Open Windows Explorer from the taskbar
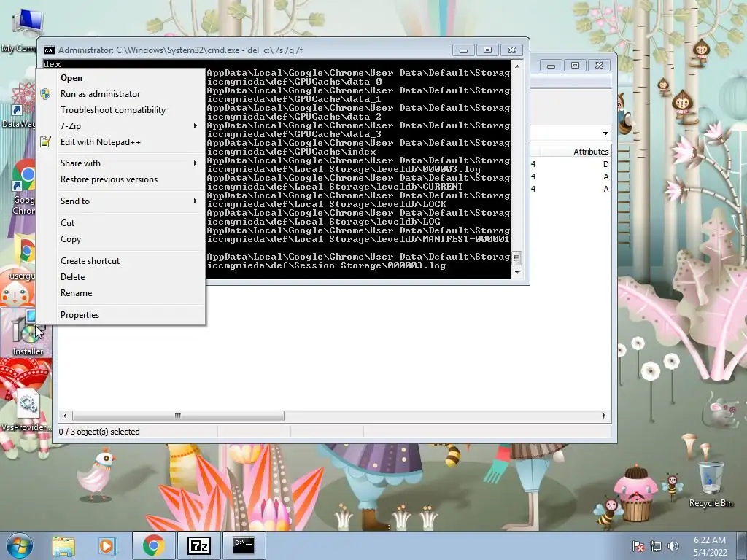Viewport: 747px width, 560px height. (64, 545)
